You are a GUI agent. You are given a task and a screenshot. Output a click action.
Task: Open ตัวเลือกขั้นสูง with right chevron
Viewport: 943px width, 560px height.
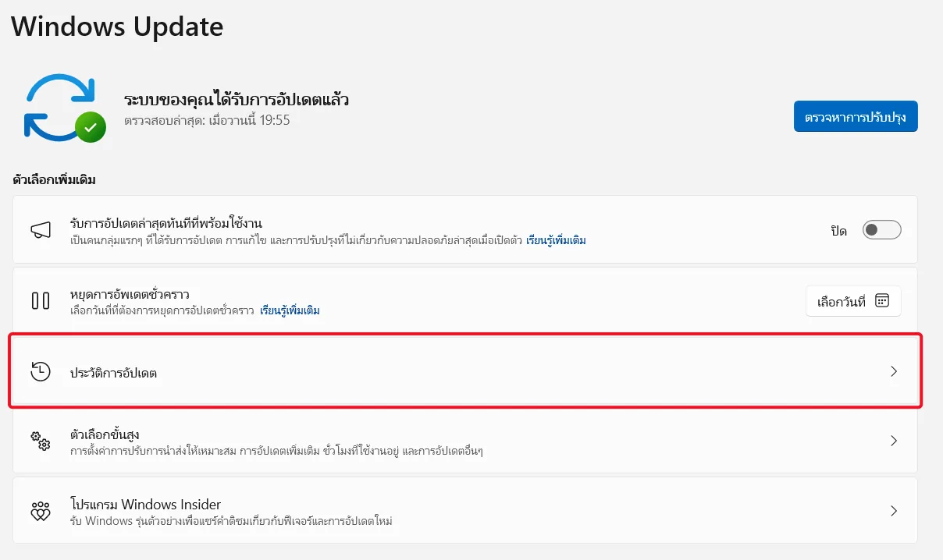(895, 441)
